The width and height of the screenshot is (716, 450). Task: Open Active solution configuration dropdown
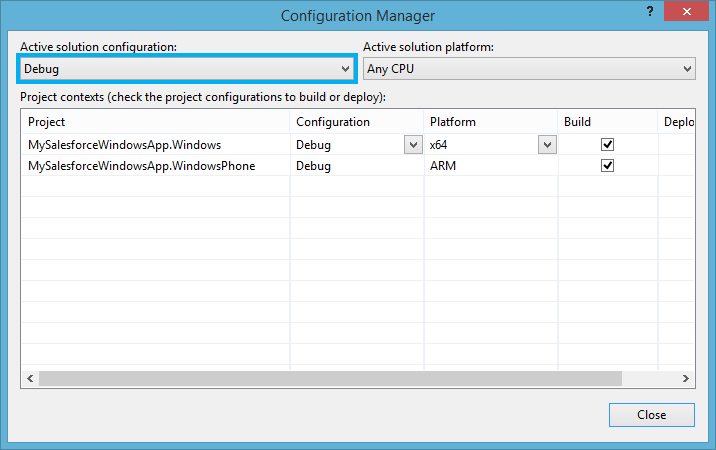click(187, 69)
